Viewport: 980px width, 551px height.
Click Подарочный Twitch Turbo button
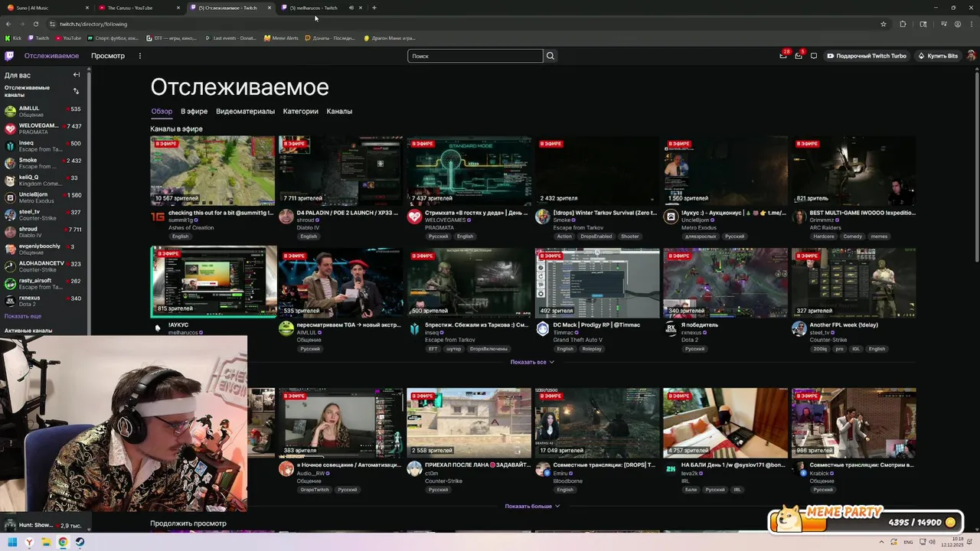tap(867, 56)
